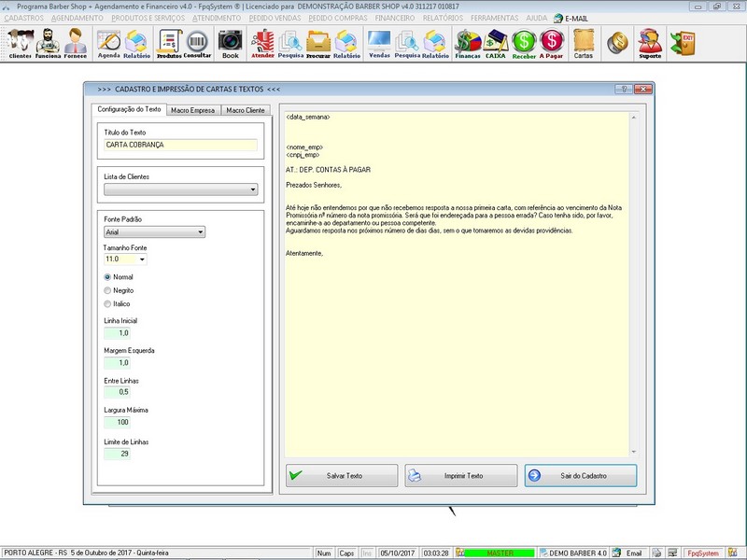Image resolution: width=747 pixels, height=560 pixels.
Task: Open the Agenda clock icon
Action: (108, 44)
